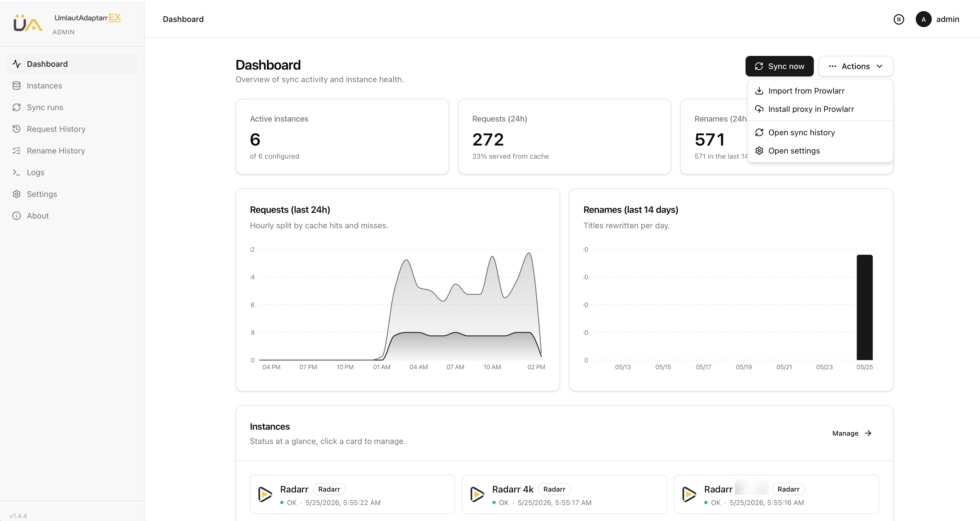Click the OK status on the Radarr card

tap(292, 502)
